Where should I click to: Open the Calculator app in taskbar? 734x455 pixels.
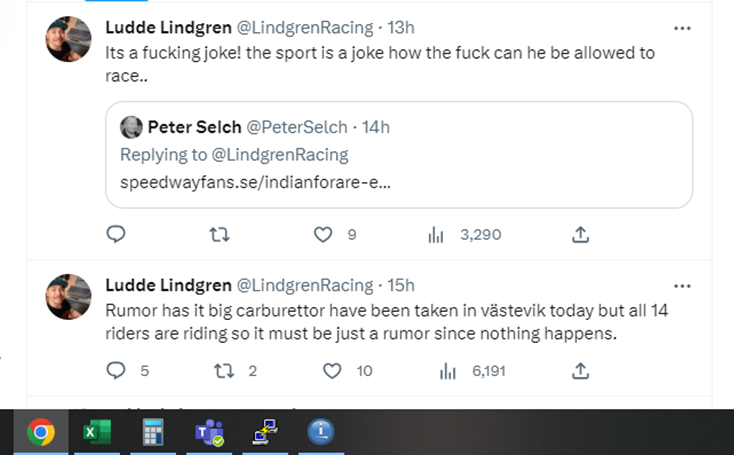point(153,432)
